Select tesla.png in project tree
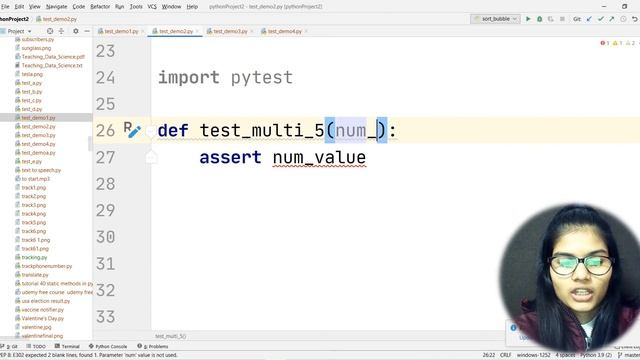The height and width of the screenshot is (360, 640). (x=32, y=74)
